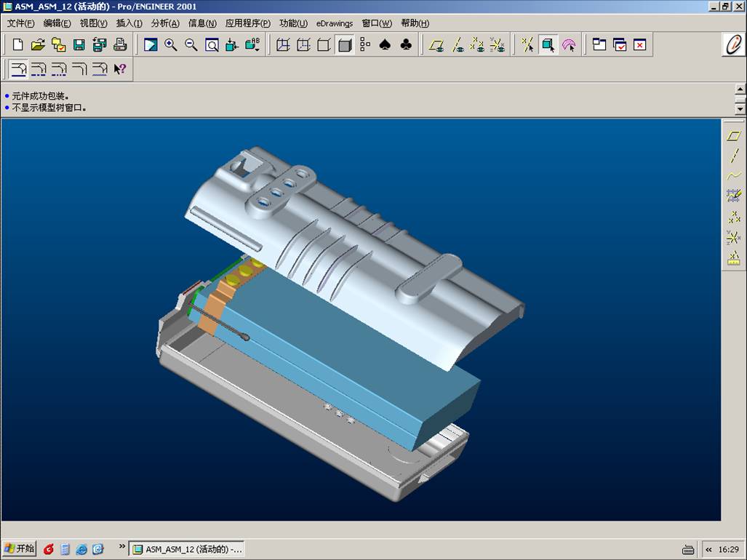
Task: Toggle datum axes display
Action: pos(458,45)
